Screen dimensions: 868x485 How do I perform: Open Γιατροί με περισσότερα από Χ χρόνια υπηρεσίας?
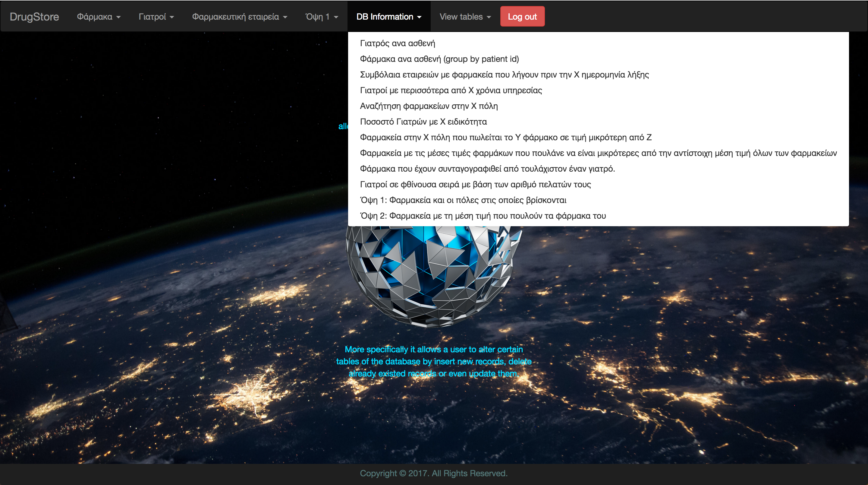tap(451, 90)
